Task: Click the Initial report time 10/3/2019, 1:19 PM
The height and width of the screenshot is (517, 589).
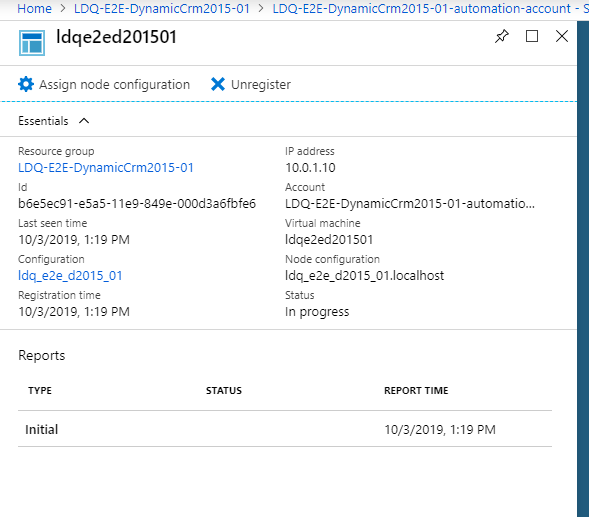Action: [x=440, y=429]
